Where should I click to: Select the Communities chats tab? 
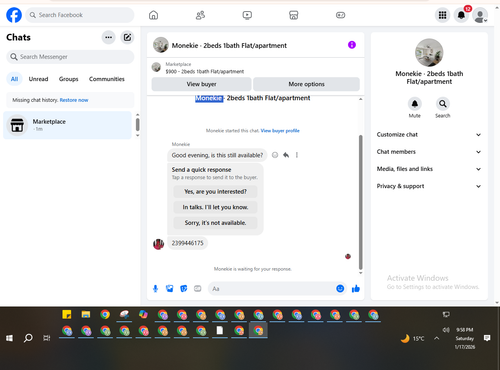tap(107, 79)
